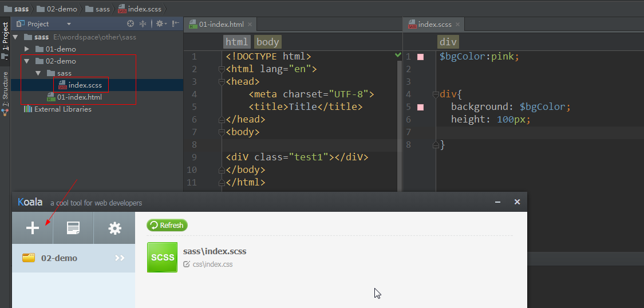
Task: Open the Koala compile log icon
Action: [73, 228]
